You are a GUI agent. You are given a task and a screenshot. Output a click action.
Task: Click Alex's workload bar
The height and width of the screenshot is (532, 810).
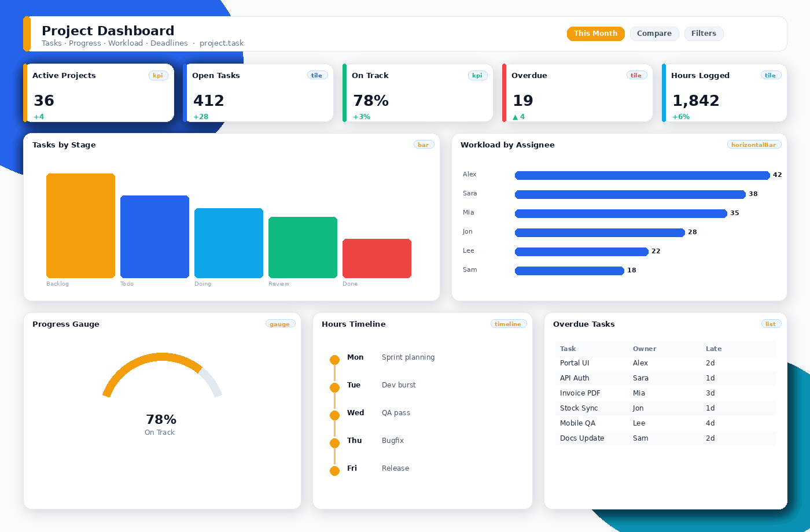tap(642, 175)
